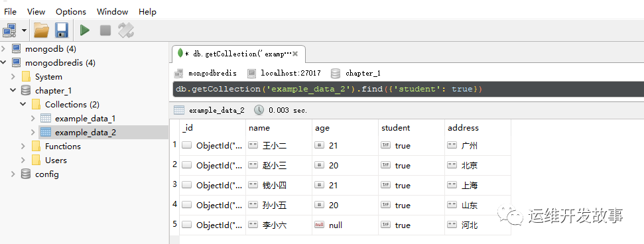Expand the config database node
The height and width of the screenshot is (244, 644).
[x=13, y=174]
